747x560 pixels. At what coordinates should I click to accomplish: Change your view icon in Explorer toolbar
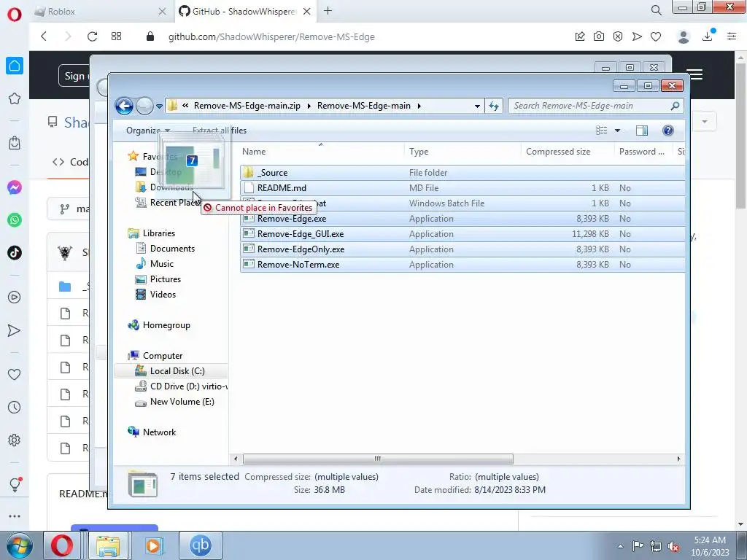(602, 131)
